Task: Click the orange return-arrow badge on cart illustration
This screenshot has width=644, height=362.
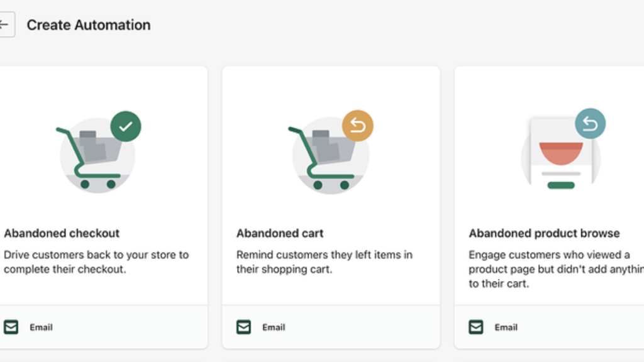Action: tap(359, 126)
